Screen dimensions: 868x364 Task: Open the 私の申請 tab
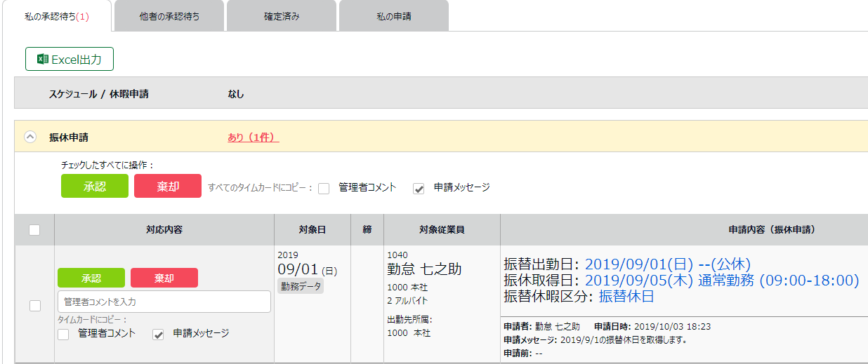[x=394, y=16]
